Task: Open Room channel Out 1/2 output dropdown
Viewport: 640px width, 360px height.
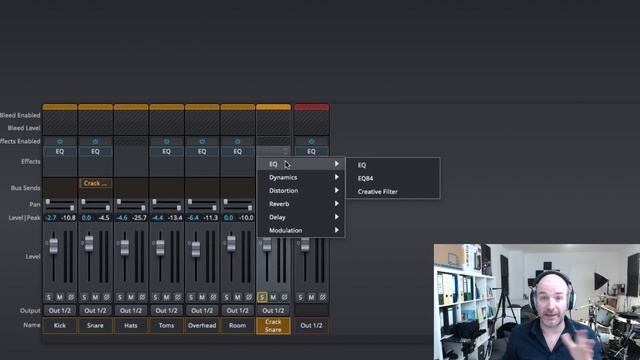Action: click(238, 311)
